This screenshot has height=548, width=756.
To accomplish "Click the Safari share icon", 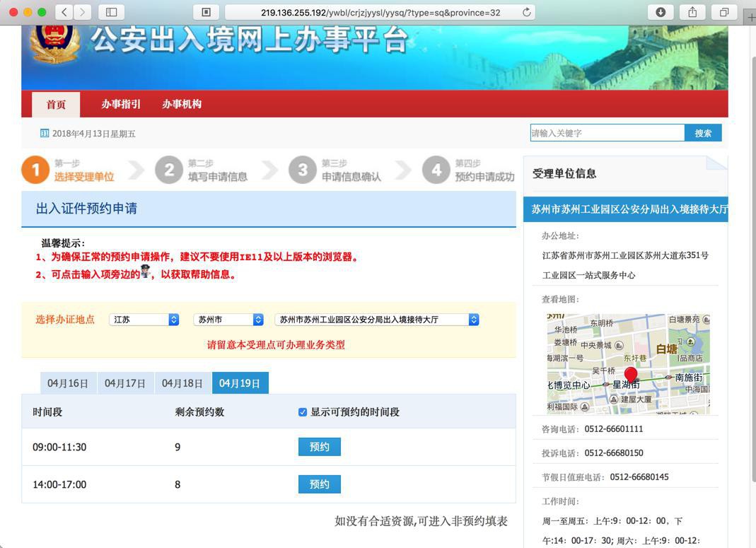I will coord(692,12).
